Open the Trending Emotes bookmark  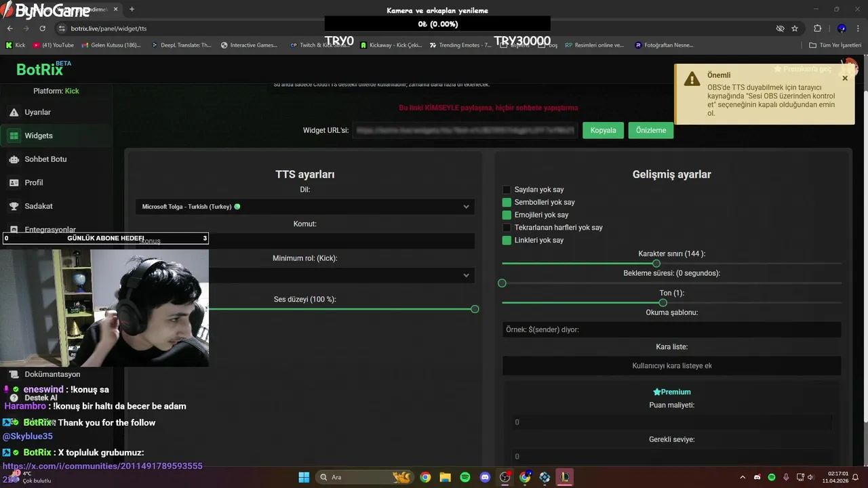click(x=460, y=45)
